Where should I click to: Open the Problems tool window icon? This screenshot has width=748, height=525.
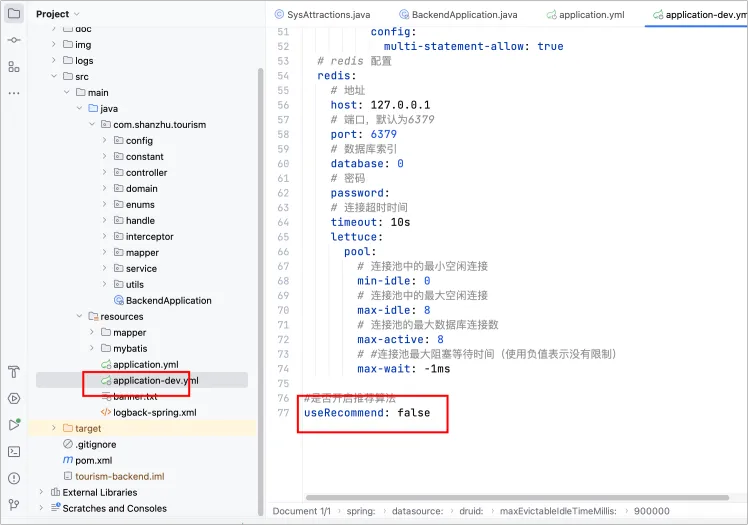(13, 477)
